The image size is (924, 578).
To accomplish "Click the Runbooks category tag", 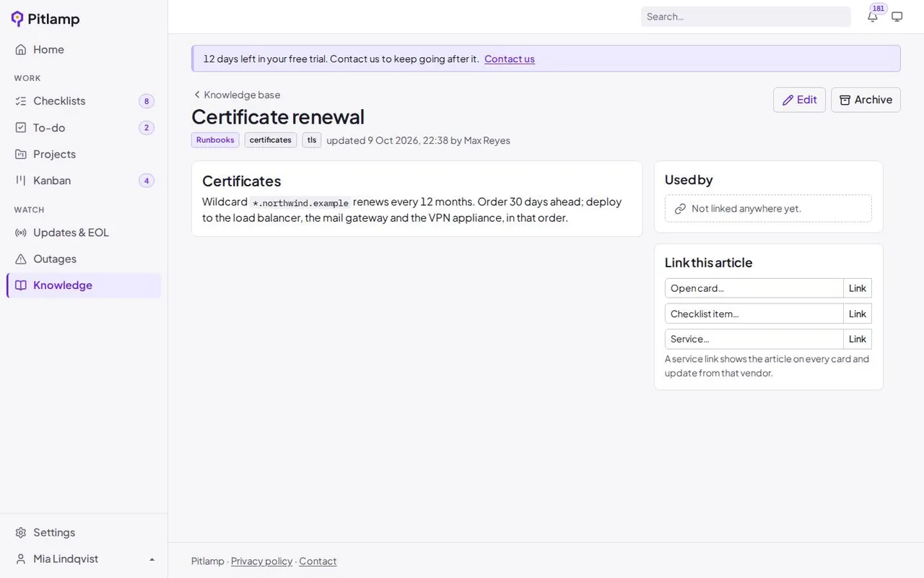I will point(215,140).
